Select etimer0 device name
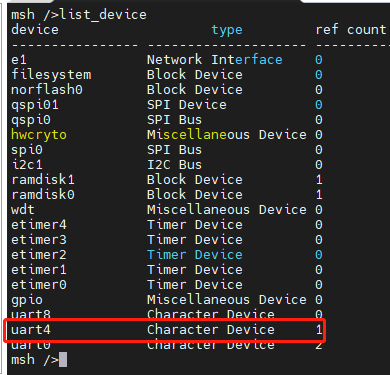The height and width of the screenshot is (375, 390). 39,285
